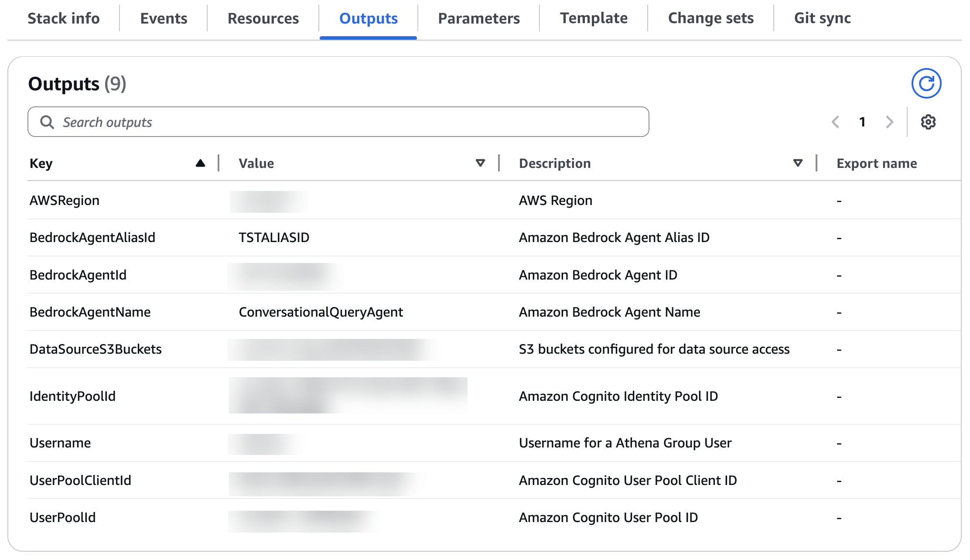View the Template tab
This screenshot has height=560, width=970.
click(594, 18)
